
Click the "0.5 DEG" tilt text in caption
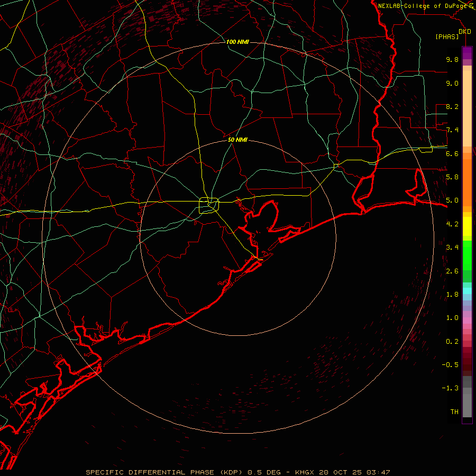click(264, 472)
